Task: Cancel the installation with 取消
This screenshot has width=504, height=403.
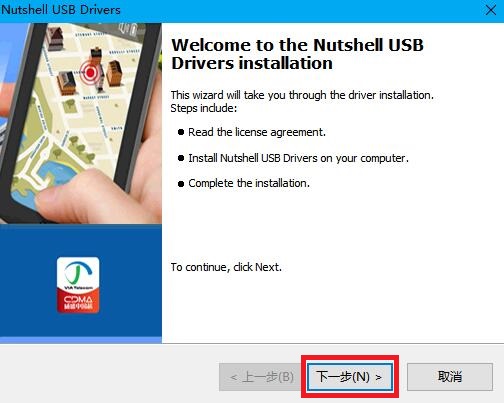Action: 450,377
